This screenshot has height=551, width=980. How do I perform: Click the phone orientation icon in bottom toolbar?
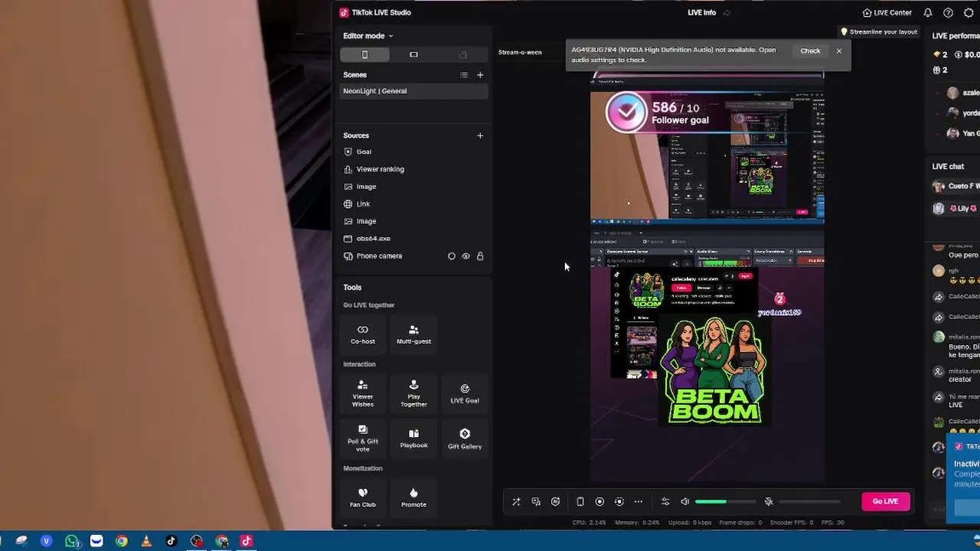(x=580, y=502)
